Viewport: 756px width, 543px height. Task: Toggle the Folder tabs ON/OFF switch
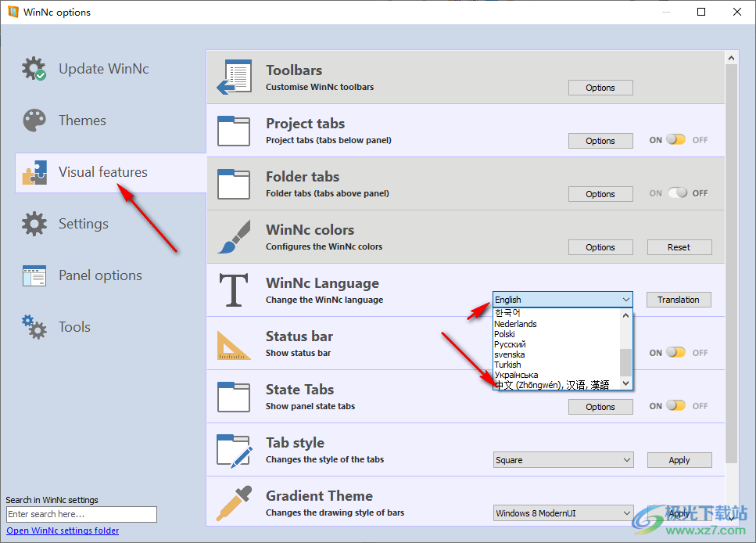678,192
